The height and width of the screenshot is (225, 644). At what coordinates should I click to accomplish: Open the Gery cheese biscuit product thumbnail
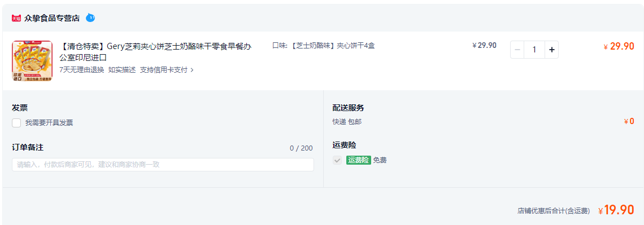(32, 61)
